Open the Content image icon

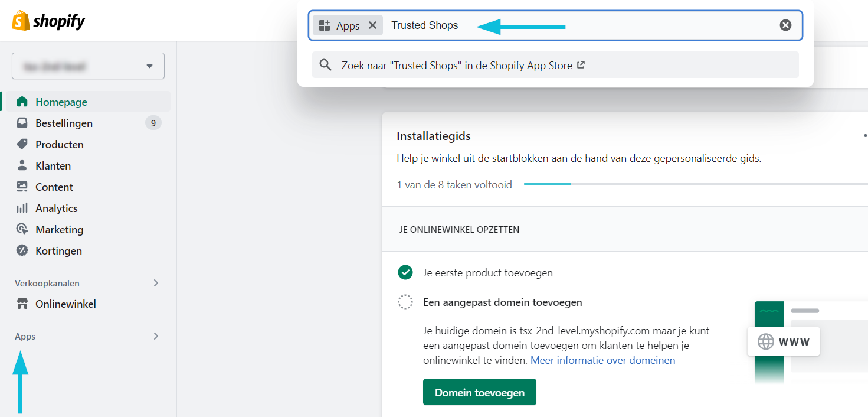pos(22,187)
